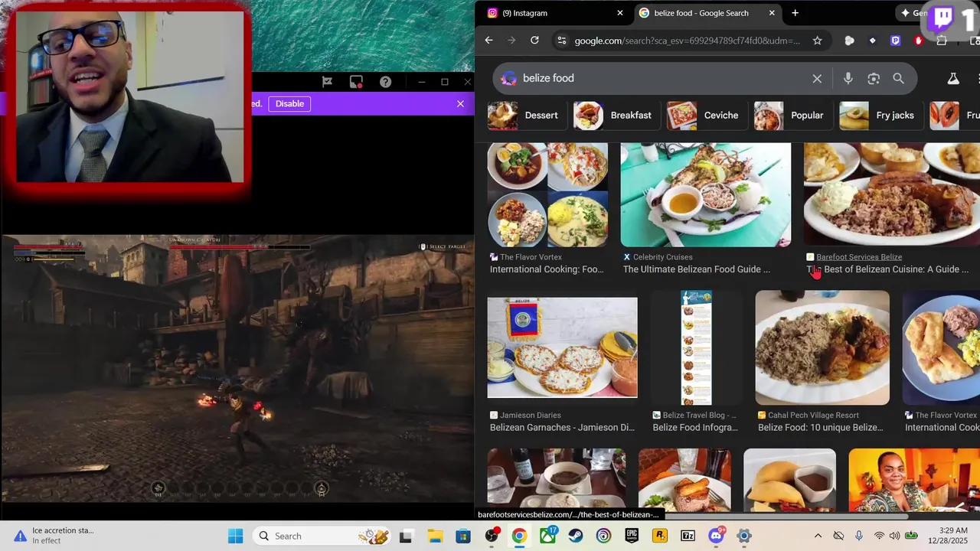Open the Flavor Vortex four-dish collage image
980x551 pixels.
click(547, 194)
